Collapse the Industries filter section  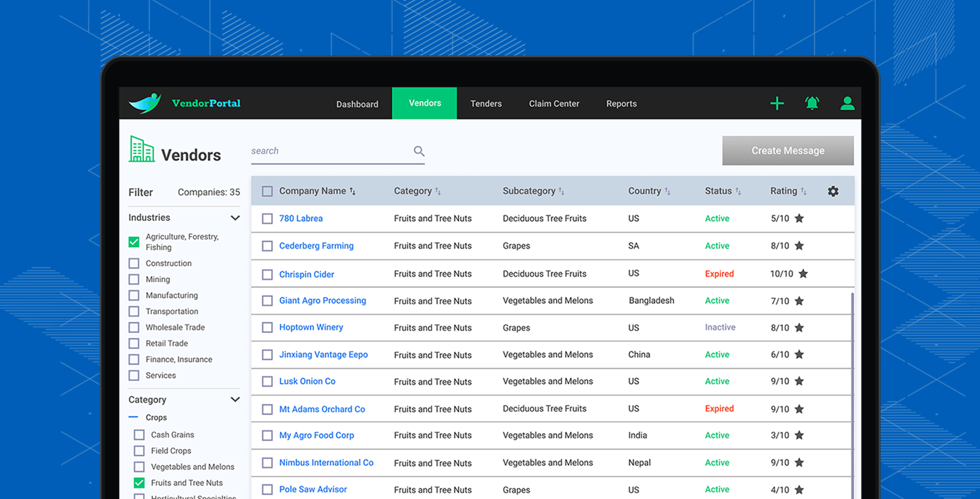click(x=235, y=218)
